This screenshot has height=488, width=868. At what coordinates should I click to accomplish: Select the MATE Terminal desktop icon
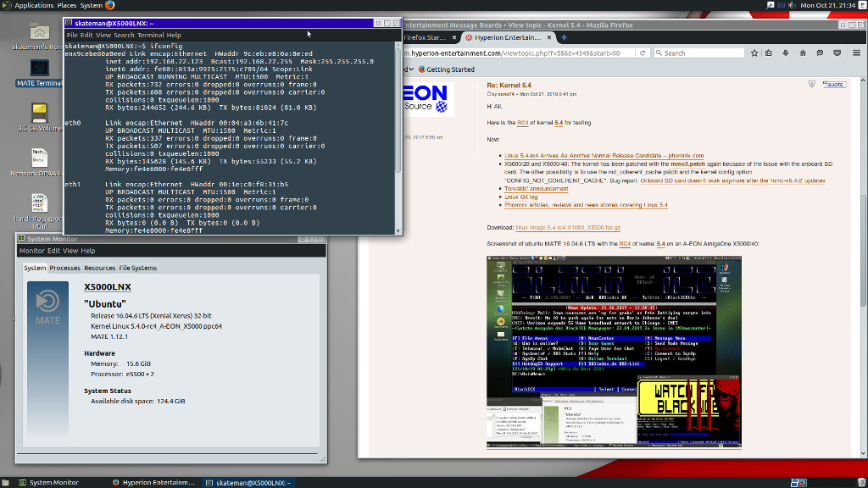[39, 68]
